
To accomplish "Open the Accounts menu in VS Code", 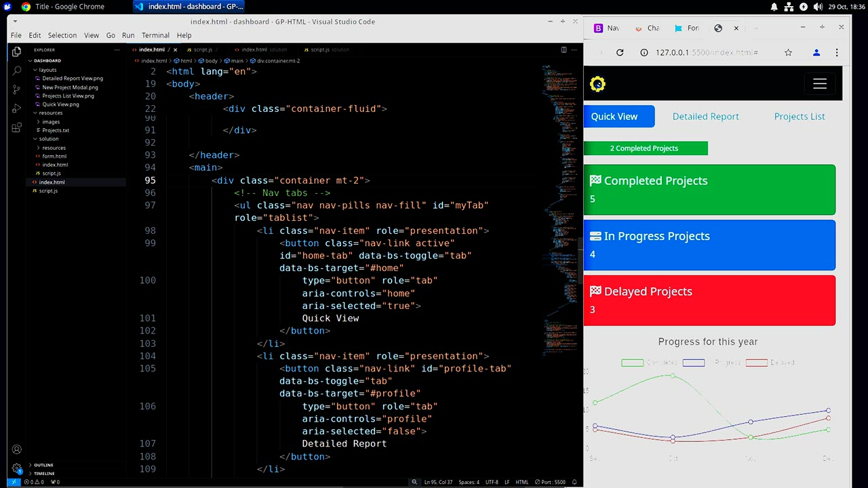I will pos(16,449).
